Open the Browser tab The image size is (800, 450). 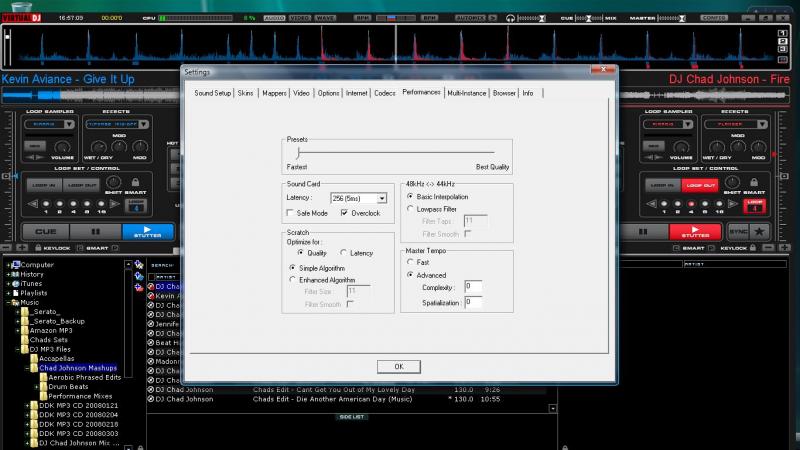click(x=504, y=93)
